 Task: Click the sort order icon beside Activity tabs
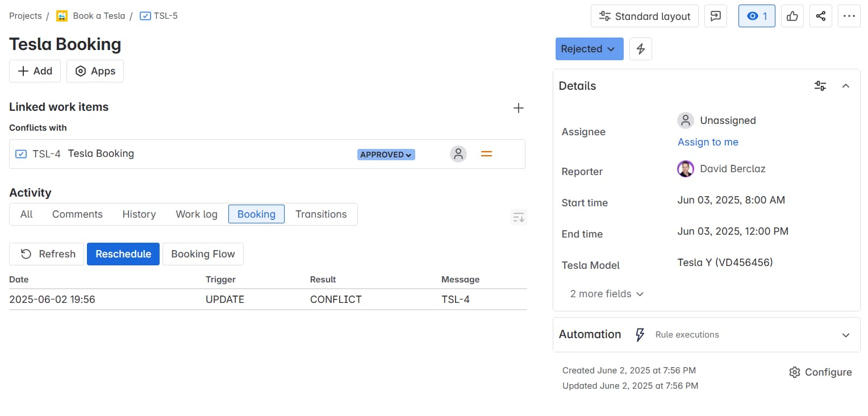point(518,217)
